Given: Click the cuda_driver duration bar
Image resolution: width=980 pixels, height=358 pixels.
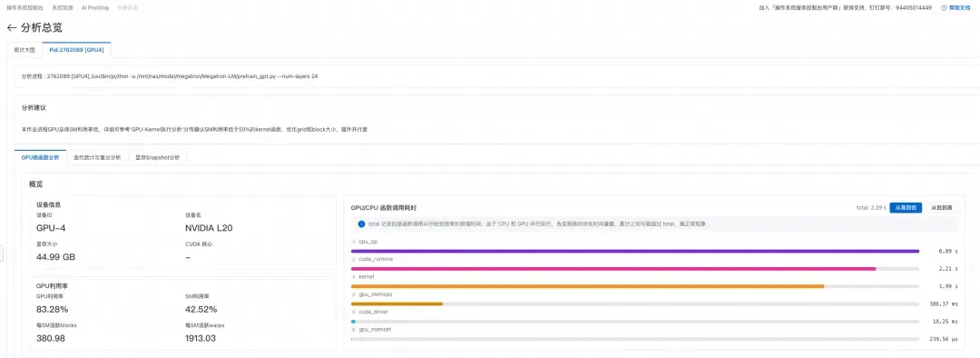Looking at the screenshot, I should [x=353, y=321].
